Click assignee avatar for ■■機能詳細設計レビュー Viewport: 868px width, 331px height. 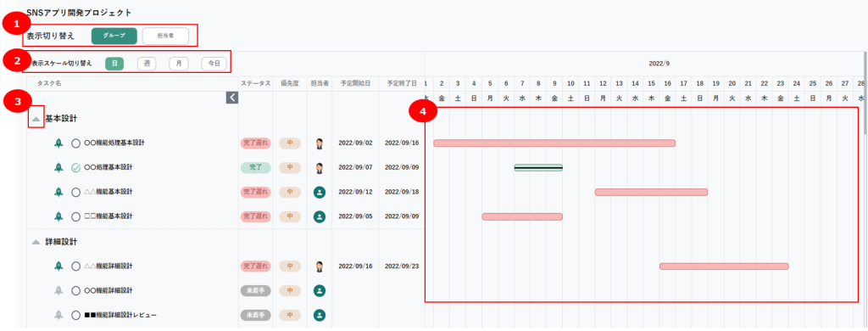coord(320,316)
